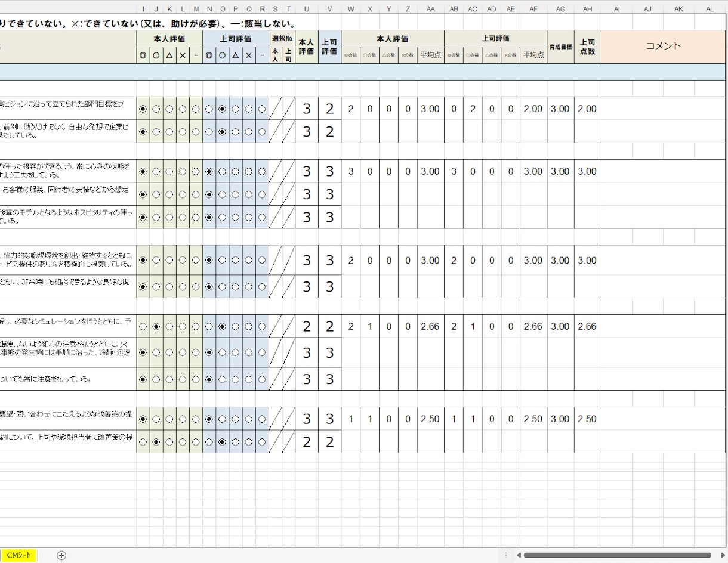Select 上司評価 × radio in 細心の注意を払う row
Viewport: 728px width, 563px height.
(249, 353)
